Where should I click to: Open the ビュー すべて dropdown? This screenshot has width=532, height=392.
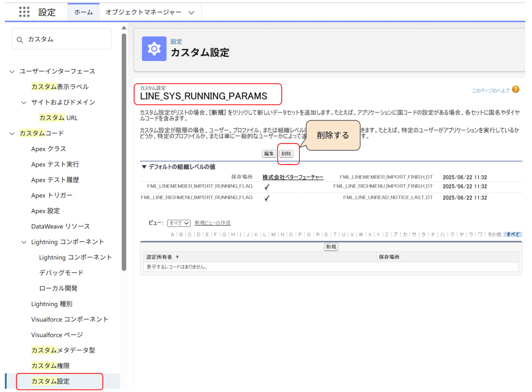[179, 223]
